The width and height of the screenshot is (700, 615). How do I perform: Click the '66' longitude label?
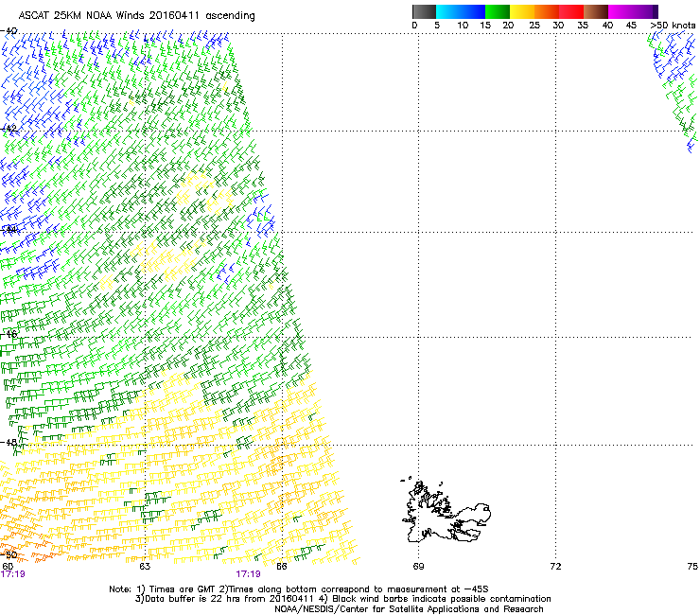(x=282, y=567)
